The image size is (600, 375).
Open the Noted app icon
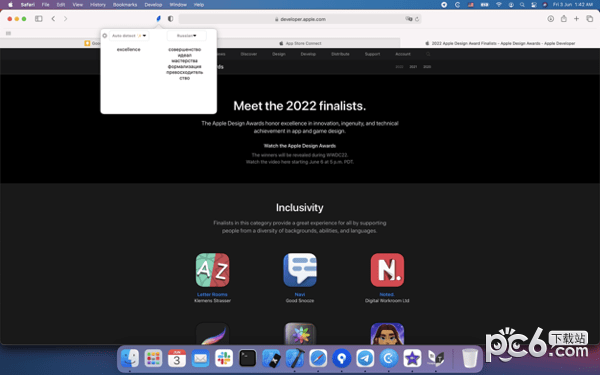pos(387,270)
